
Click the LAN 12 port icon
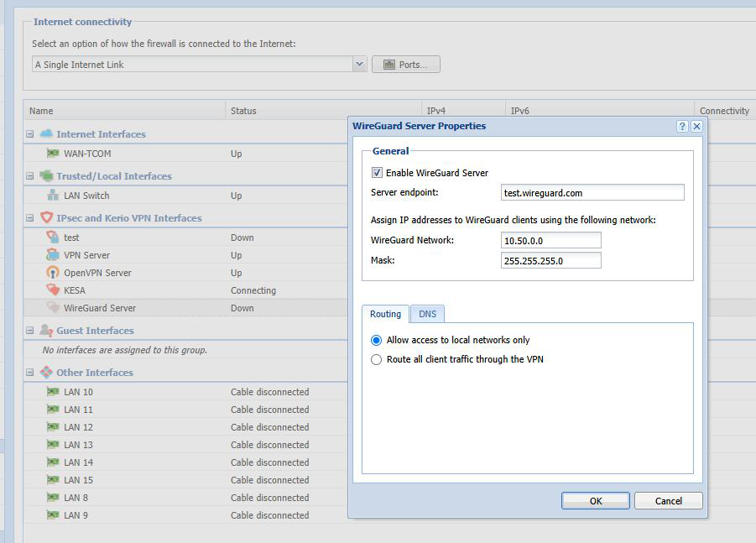point(53,427)
